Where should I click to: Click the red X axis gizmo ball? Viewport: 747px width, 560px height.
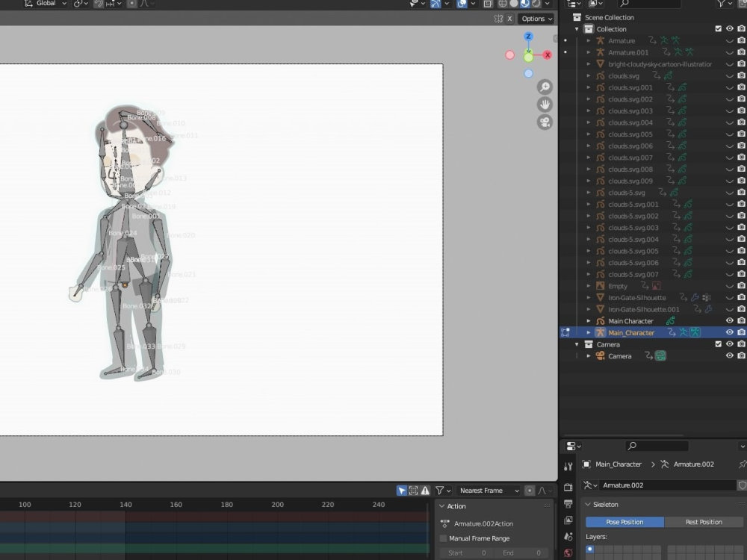(548, 55)
